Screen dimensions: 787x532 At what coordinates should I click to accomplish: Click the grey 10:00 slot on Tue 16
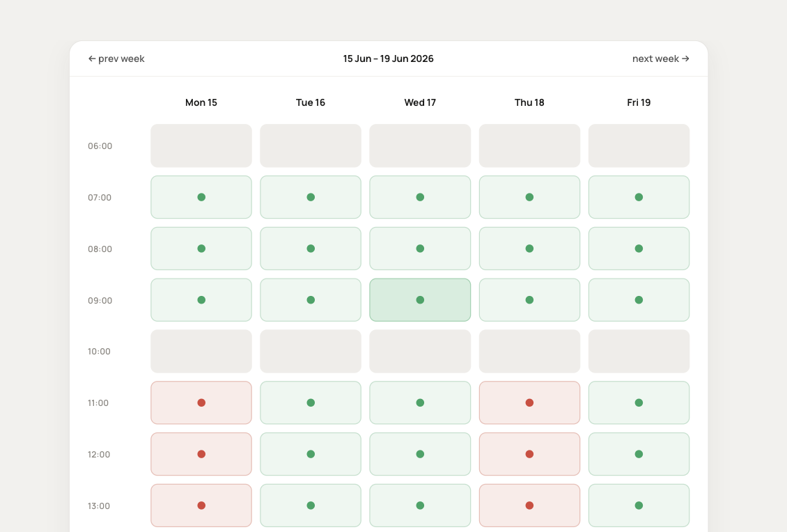311,352
